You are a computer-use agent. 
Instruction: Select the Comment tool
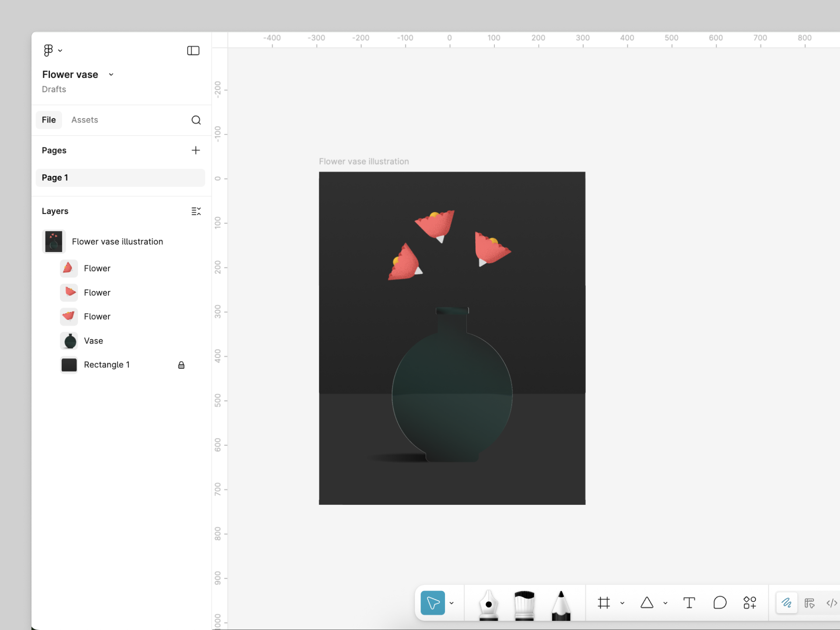click(720, 603)
